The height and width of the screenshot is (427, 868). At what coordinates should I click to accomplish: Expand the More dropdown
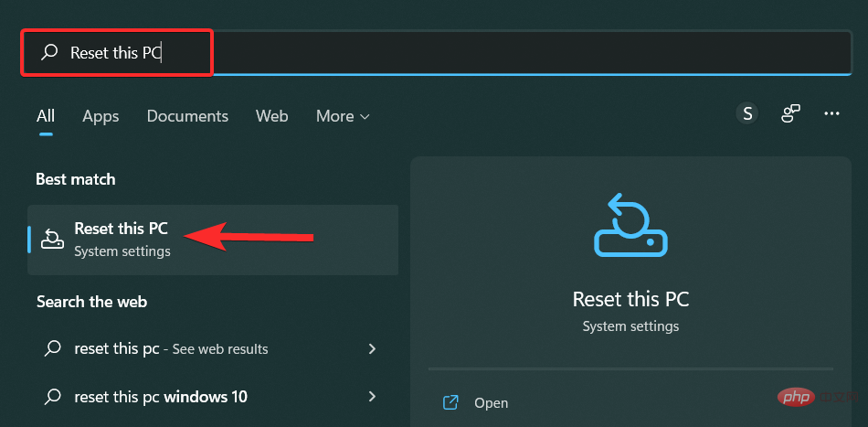343,116
